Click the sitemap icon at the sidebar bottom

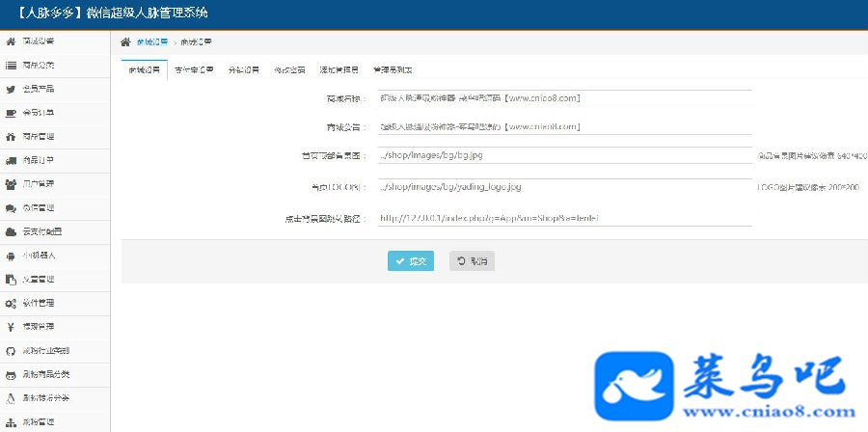point(10,422)
